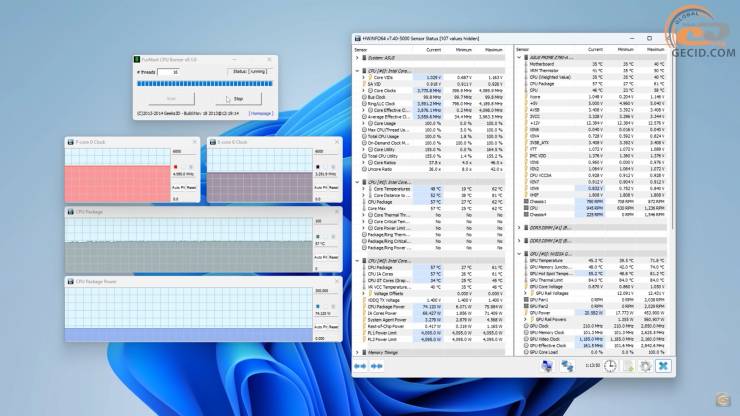Click the 100 max field in CPU Package graph
Image resolution: width=740 pixels, height=416 pixels.
pos(327,221)
